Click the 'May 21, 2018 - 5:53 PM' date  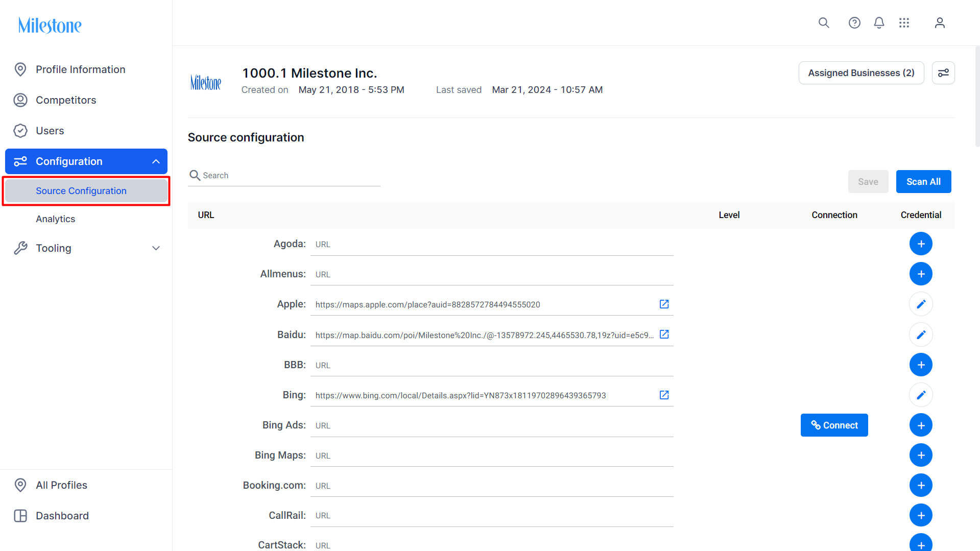pyautogui.click(x=351, y=90)
